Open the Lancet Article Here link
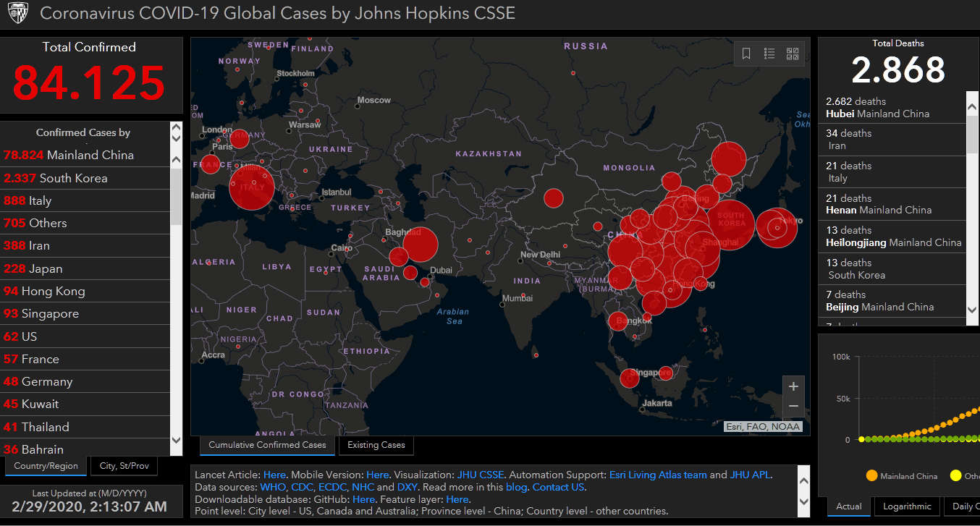Screen dimensions: 980x526 274,475
